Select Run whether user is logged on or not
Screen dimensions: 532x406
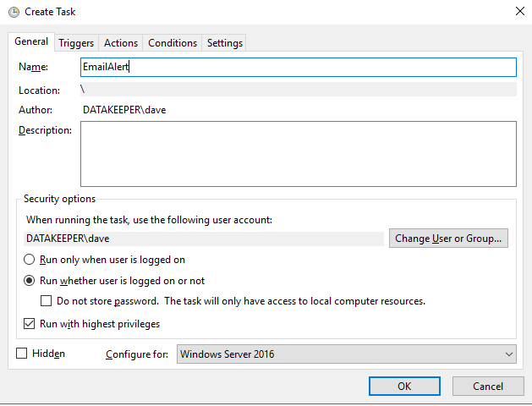[x=30, y=281]
